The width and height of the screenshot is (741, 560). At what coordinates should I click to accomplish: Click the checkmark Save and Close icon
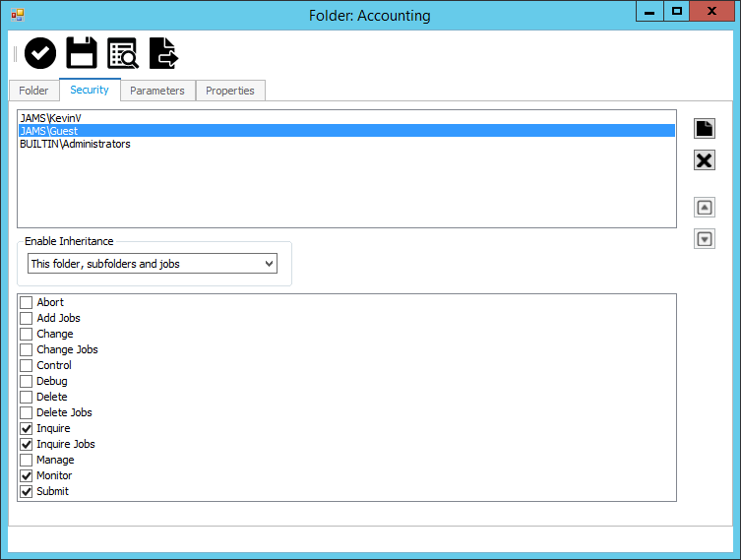(x=40, y=53)
